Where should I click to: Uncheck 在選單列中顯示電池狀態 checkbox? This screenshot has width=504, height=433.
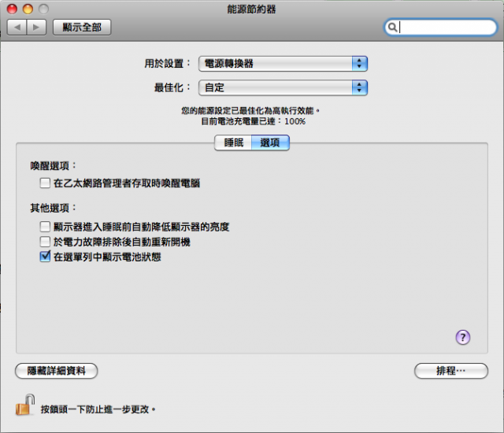tap(45, 257)
